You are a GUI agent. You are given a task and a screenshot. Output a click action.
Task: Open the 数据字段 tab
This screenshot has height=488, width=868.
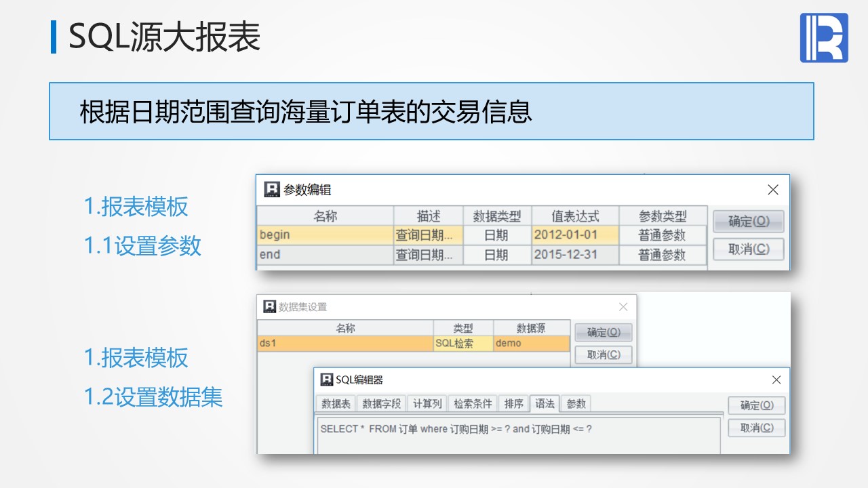(382, 404)
